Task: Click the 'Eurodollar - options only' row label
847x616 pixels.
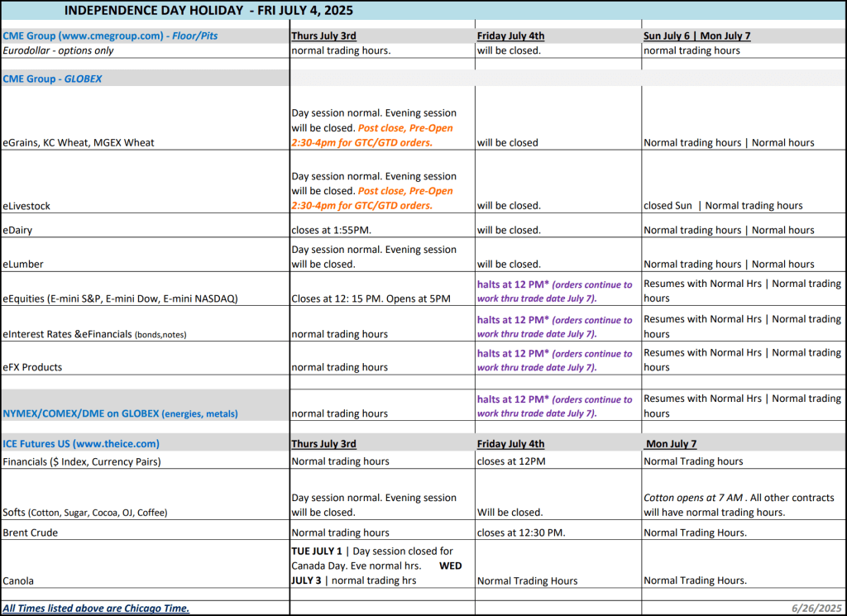Action: [x=59, y=50]
